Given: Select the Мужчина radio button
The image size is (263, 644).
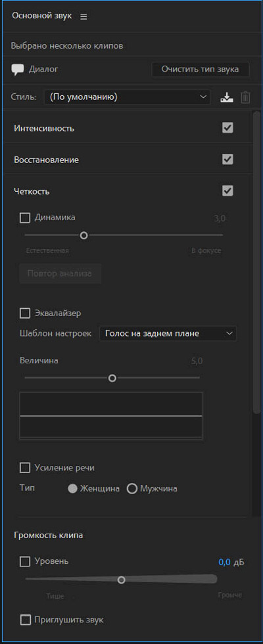Looking at the screenshot, I should [132, 489].
